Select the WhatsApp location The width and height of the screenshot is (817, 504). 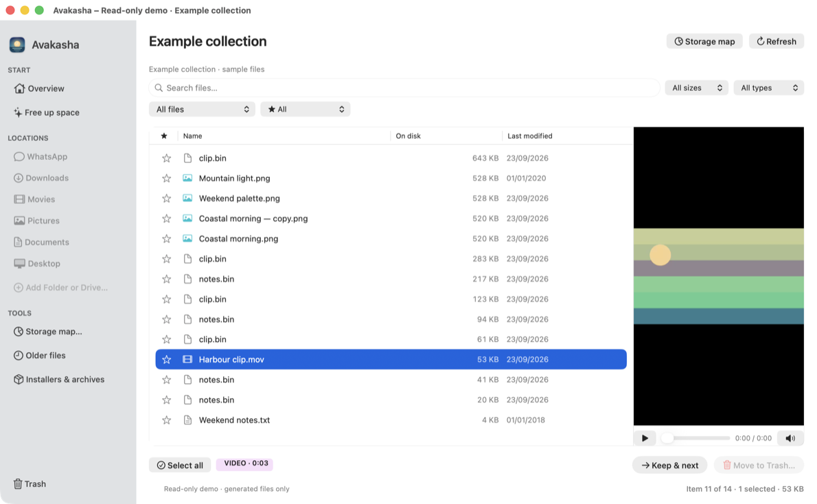(41, 157)
